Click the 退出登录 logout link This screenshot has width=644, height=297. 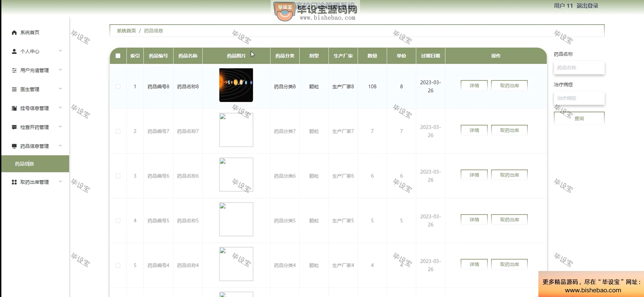coord(587,6)
